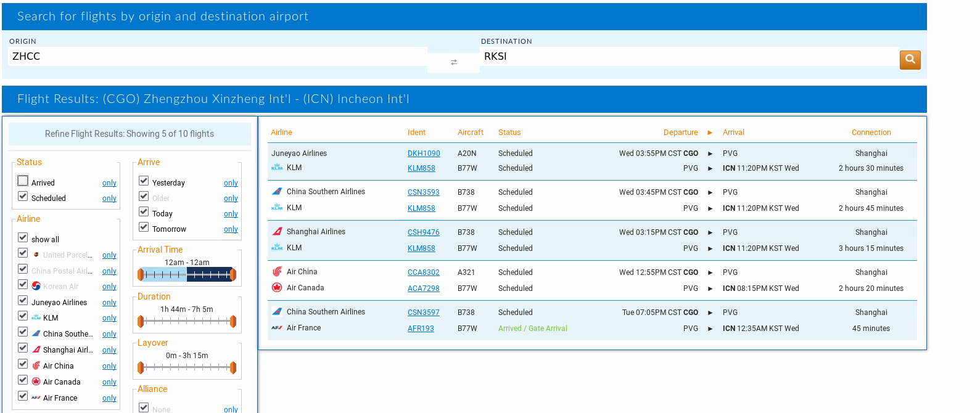This screenshot has width=980, height=413.
Task: Open flight AFR193 link
Action: [x=421, y=329]
